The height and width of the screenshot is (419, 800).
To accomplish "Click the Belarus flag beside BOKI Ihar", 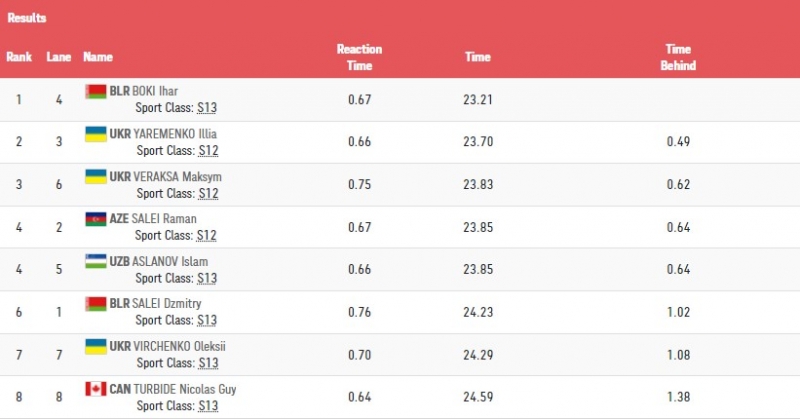I will (95, 91).
